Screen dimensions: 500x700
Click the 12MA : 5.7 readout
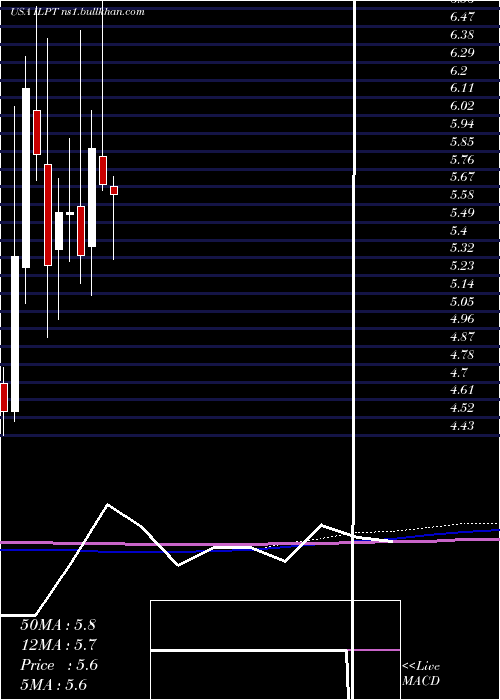coord(58,645)
